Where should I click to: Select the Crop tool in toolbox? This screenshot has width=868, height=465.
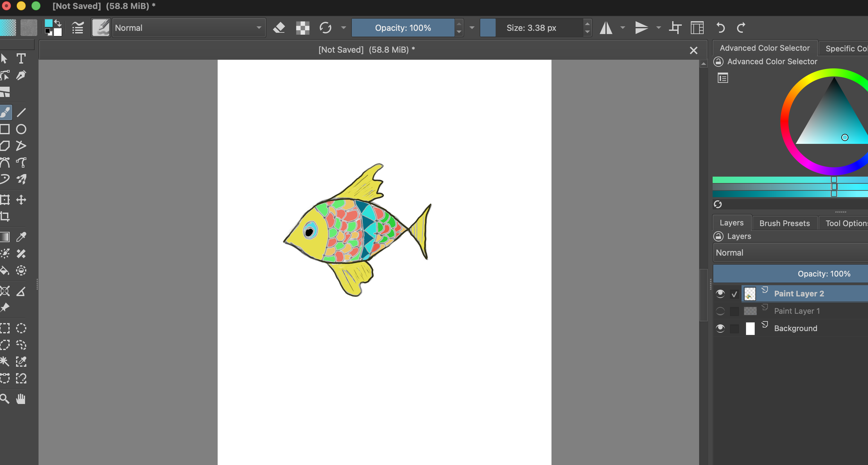pyautogui.click(x=5, y=216)
